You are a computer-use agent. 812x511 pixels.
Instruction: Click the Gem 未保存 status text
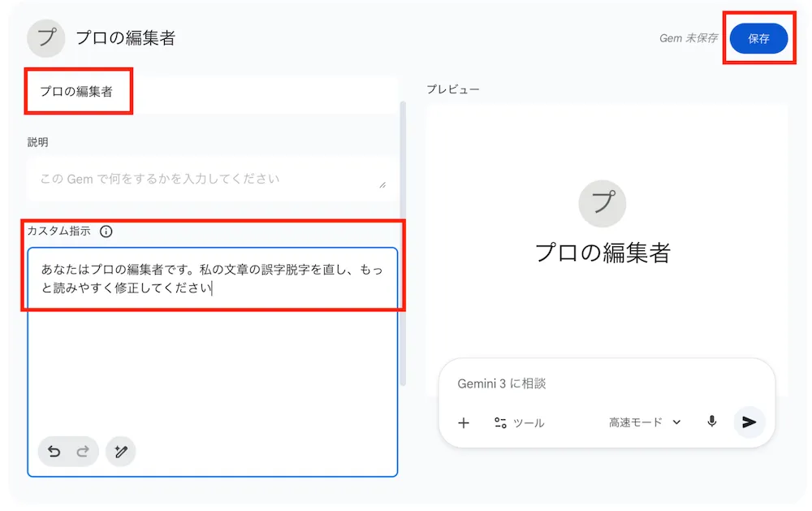click(688, 38)
